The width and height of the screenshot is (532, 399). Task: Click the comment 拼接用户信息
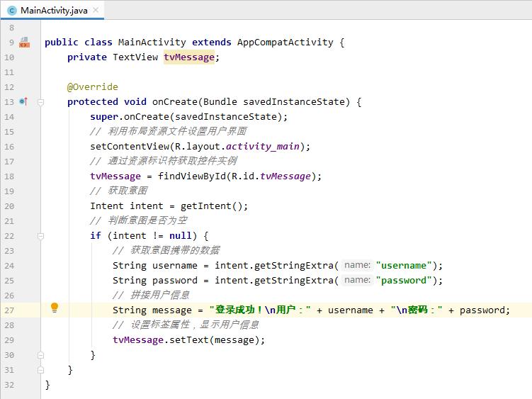151,296
